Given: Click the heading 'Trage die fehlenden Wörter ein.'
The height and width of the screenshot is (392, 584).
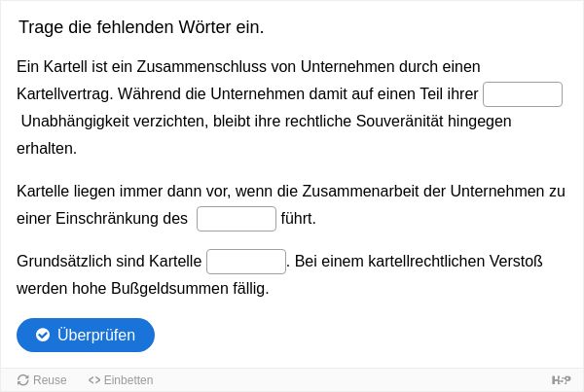Looking at the screenshot, I should [x=141, y=27].
